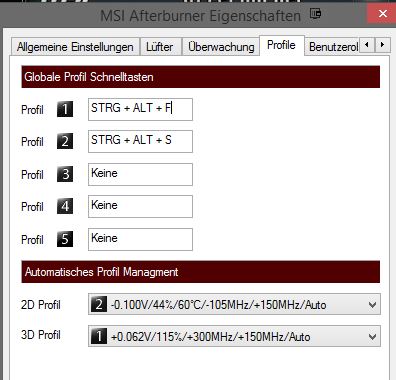396x380 pixels.
Task: Focus the Profil 5 hotkey field
Action: click(x=140, y=239)
